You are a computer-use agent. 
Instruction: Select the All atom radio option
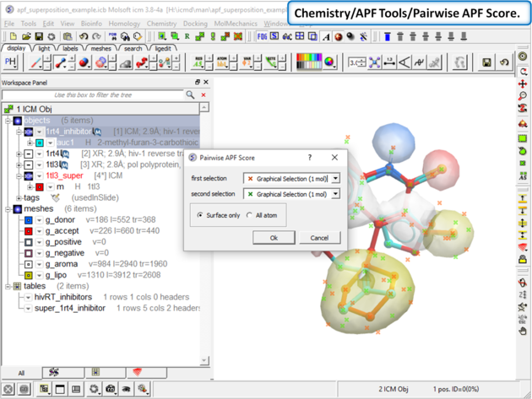click(x=249, y=215)
